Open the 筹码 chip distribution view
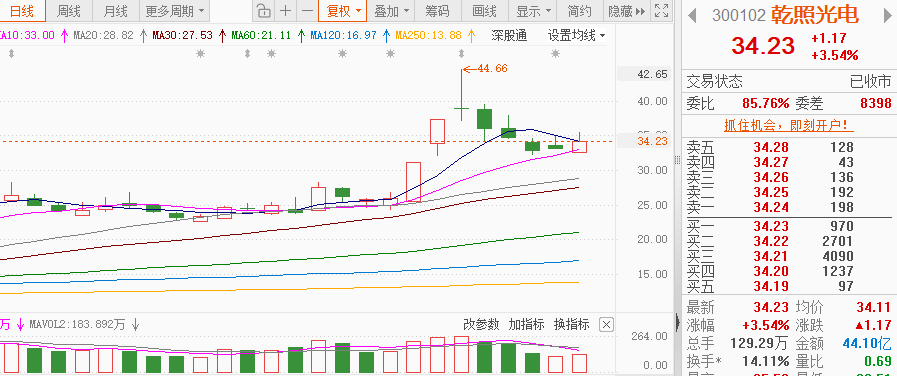Image resolution: width=897 pixels, height=376 pixels. click(x=438, y=11)
